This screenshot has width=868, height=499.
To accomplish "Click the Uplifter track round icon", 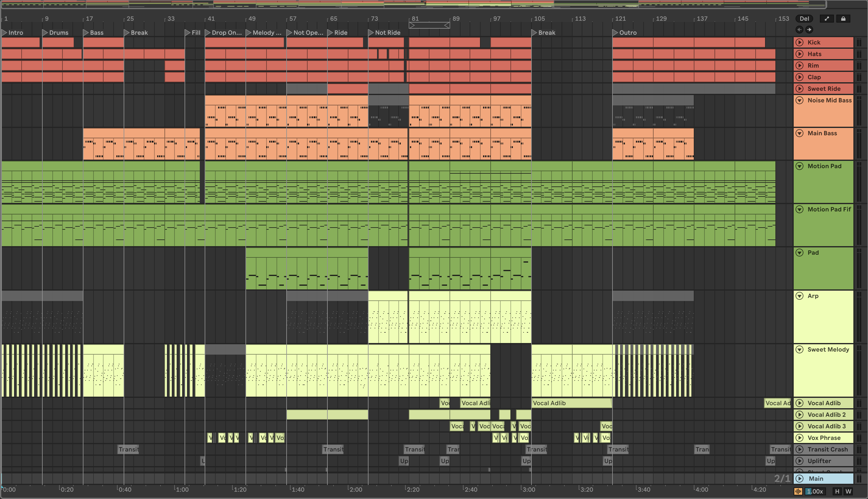I will pyautogui.click(x=799, y=461).
